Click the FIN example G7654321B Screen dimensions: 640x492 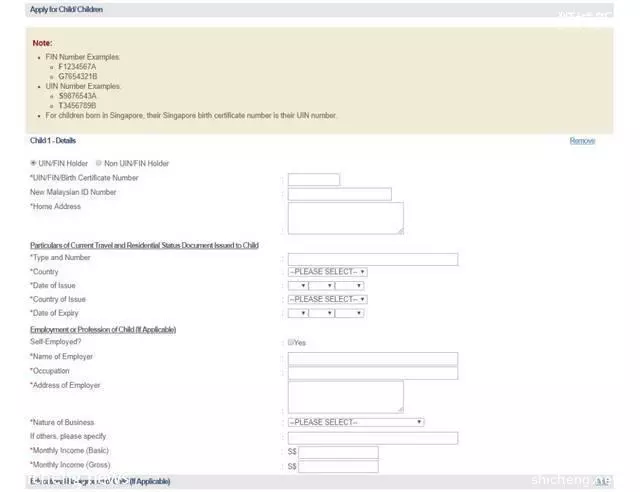pyautogui.click(x=78, y=76)
